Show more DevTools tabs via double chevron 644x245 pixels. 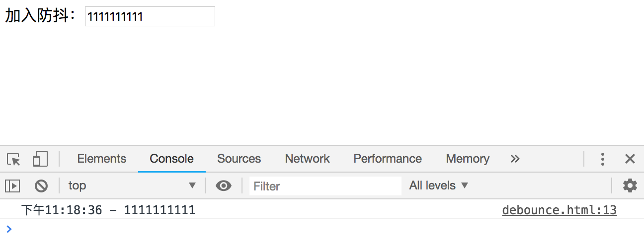coord(515,159)
